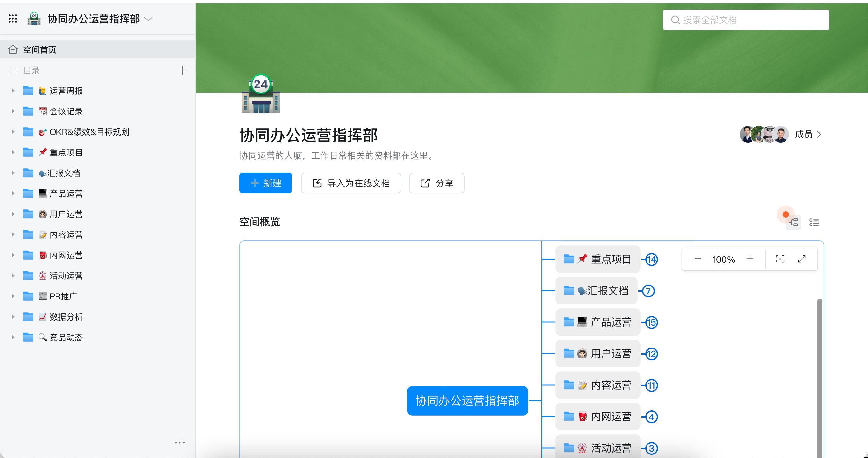Image resolution: width=868 pixels, height=458 pixels.
Task: Click the plus icon next to 目录
Action: point(182,70)
